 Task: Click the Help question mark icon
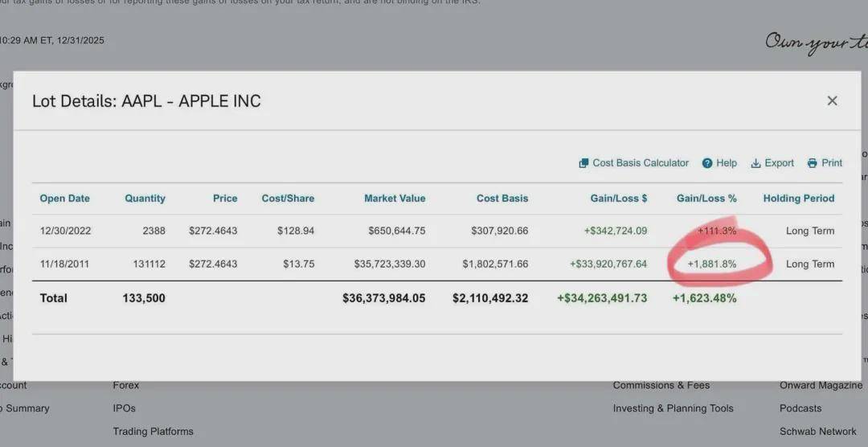click(x=707, y=163)
